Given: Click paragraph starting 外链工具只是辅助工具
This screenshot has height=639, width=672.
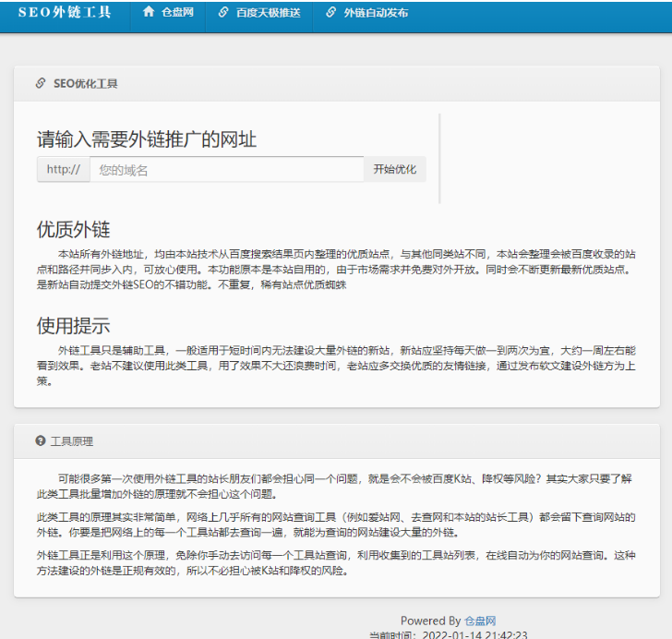Looking at the screenshot, I should pyautogui.click(x=336, y=366).
